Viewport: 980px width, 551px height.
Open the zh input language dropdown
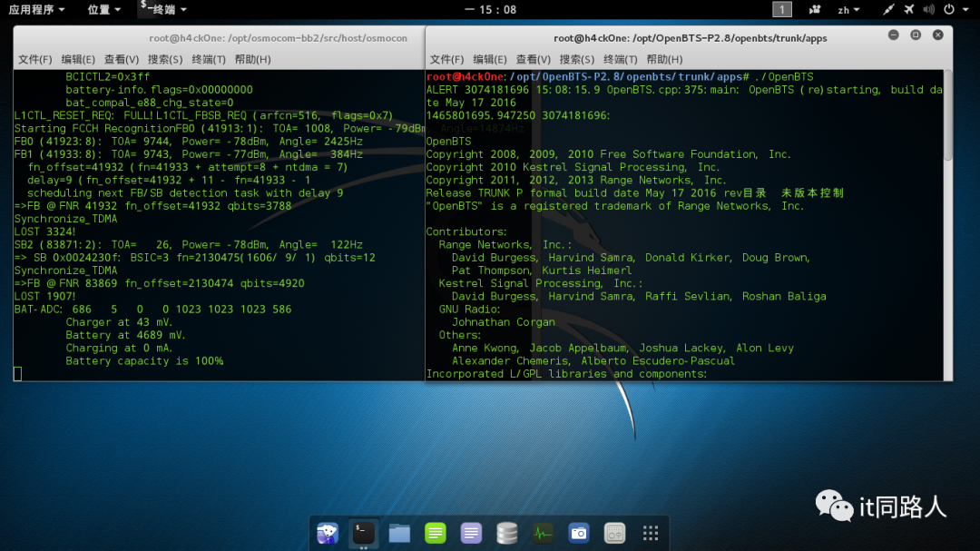pyautogui.click(x=848, y=9)
